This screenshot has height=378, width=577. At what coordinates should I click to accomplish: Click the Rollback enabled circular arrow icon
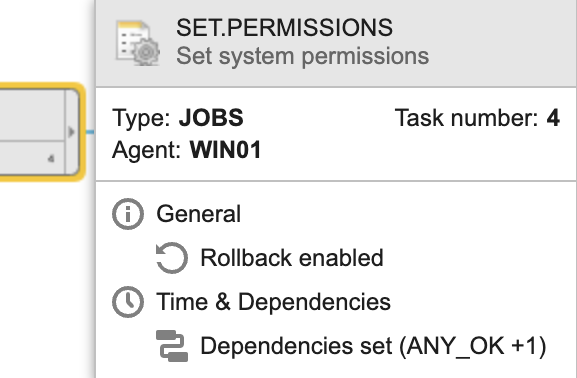point(172,258)
